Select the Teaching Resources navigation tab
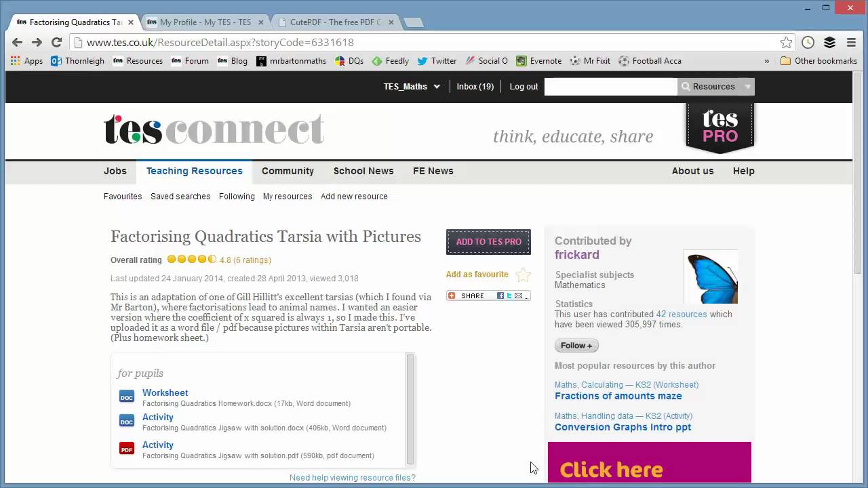The image size is (868, 488). 194,171
